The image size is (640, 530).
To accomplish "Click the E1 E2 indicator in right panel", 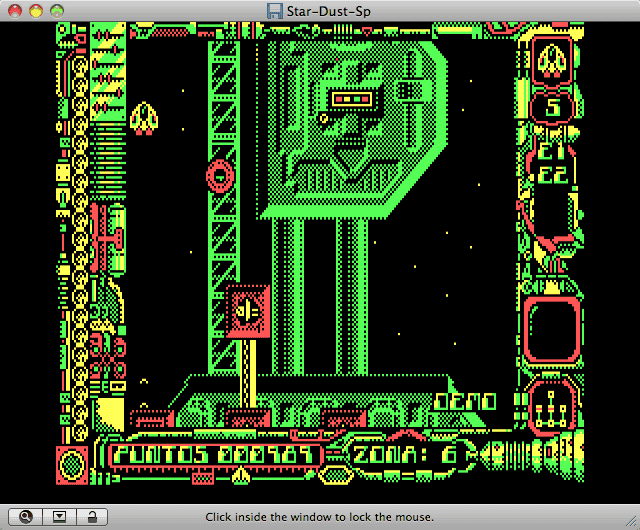I will point(551,164).
